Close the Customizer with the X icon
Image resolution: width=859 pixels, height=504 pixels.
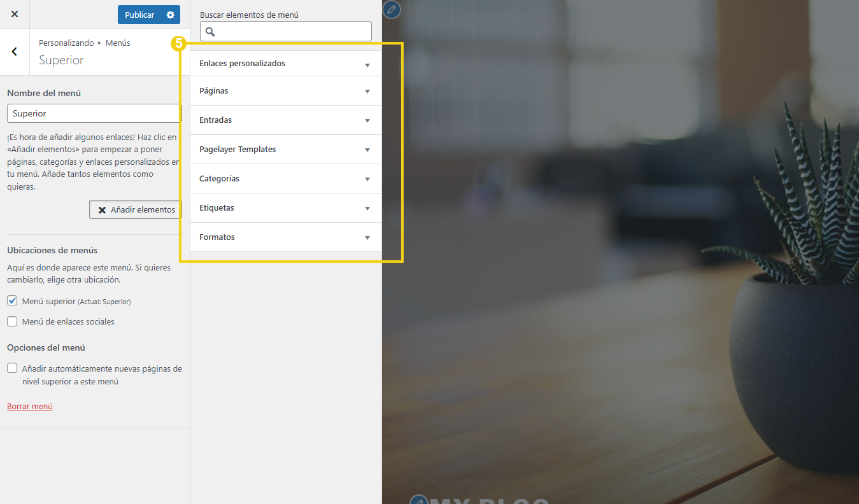pos(14,14)
